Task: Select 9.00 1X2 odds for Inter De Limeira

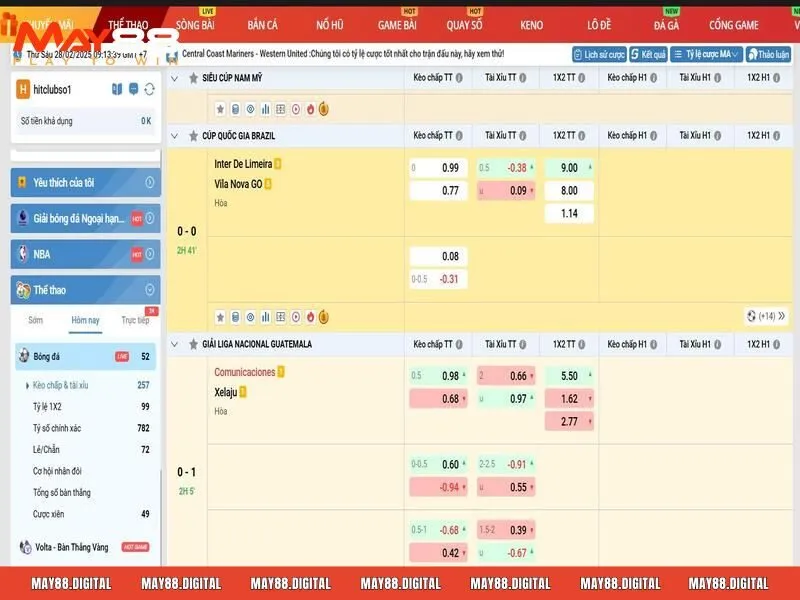Action: pos(569,168)
